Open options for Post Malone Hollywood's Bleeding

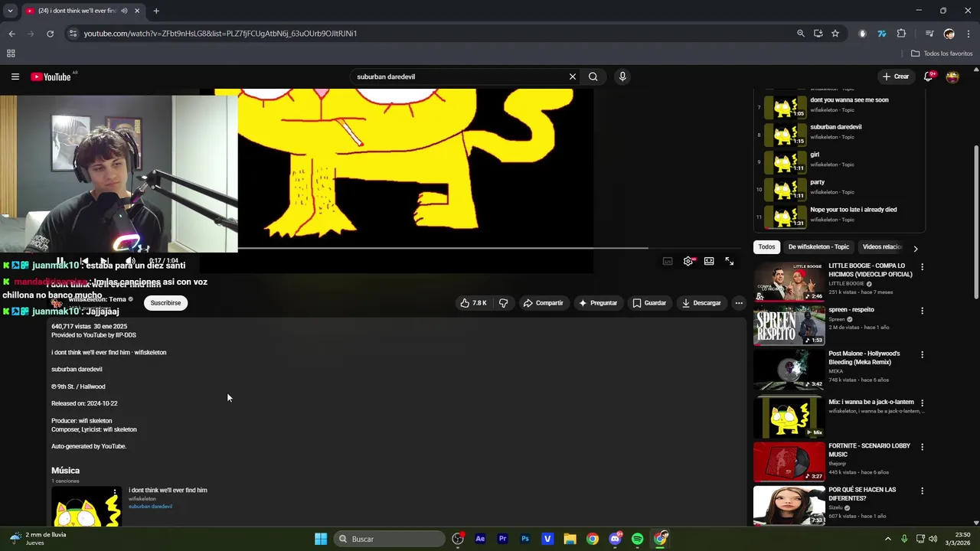coord(922,354)
